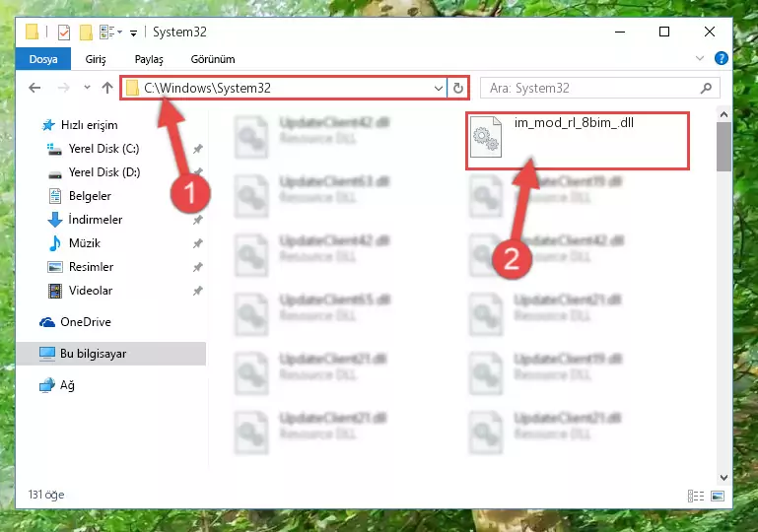Screen dimensions: 758x532
Task: Click the OneDrive cloud icon
Action: click(x=47, y=322)
